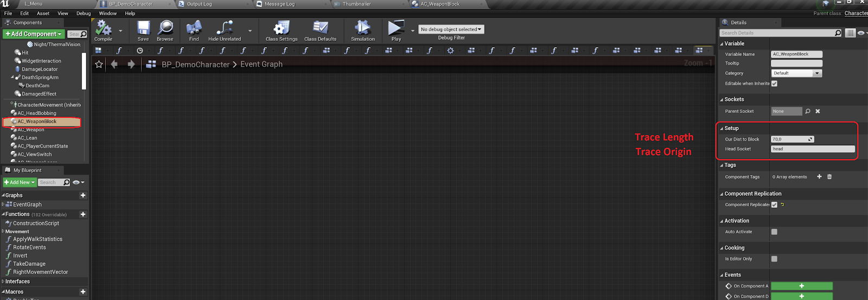Open first graph tab in tab strip
Image resolution: width=868 pixels, height=300 pixels.
point(98,50)
